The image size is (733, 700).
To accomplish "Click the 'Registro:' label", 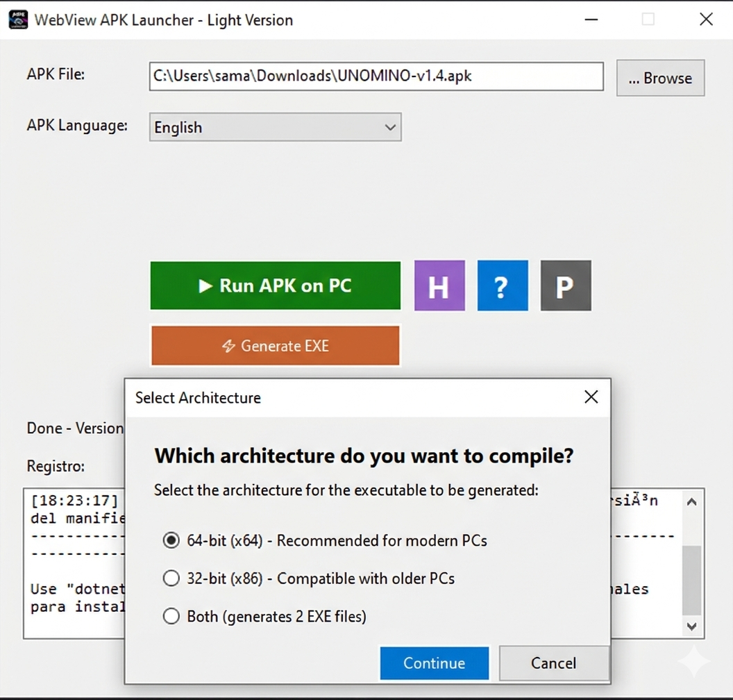I will tap(56, 466).
